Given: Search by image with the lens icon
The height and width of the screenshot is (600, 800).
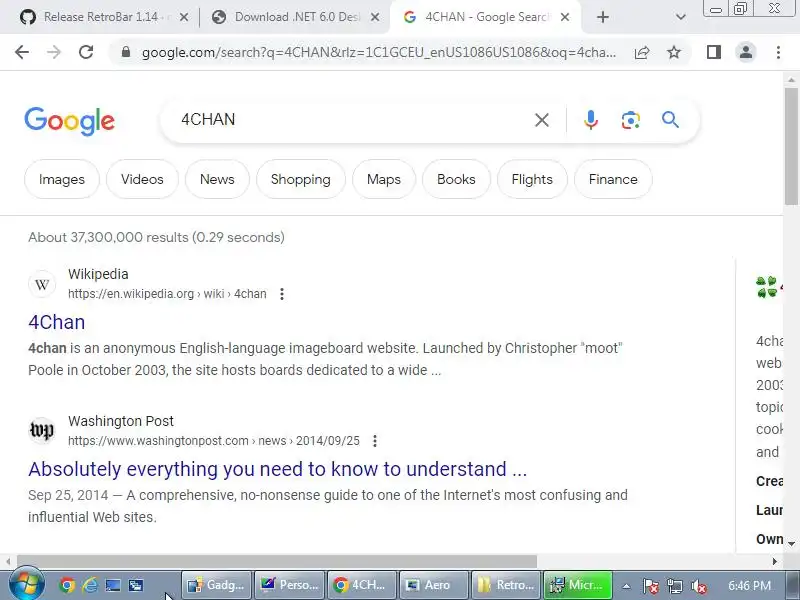Looking at the screenshot, I should 631,120.
